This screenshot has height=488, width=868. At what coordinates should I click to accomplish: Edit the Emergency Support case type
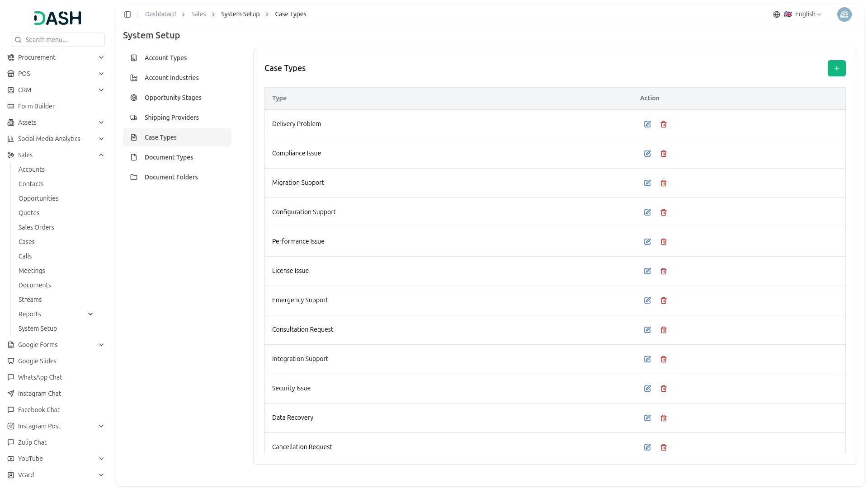tap(647, 300)
